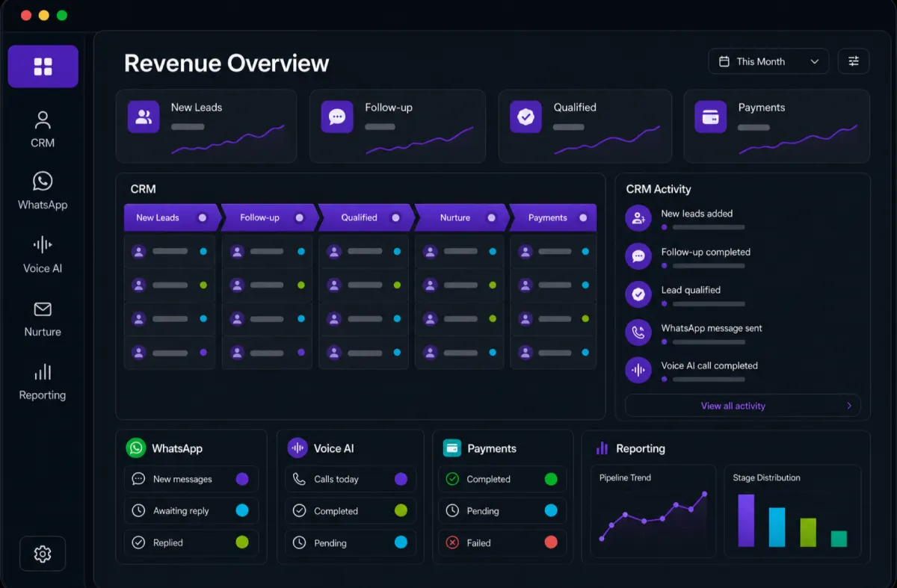Image resolution: width=897 pixels, height=588 pixels.
Task: Click the WhatsApp message sent text
Action: (x=712, y=328)
